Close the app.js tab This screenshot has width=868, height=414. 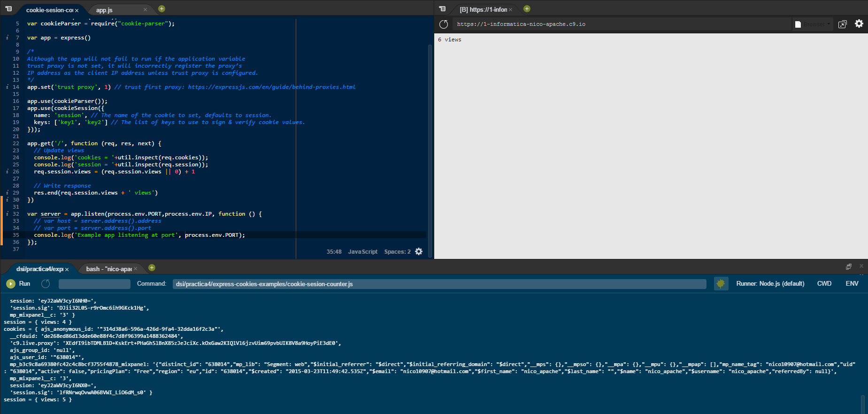tap(145, 10)
